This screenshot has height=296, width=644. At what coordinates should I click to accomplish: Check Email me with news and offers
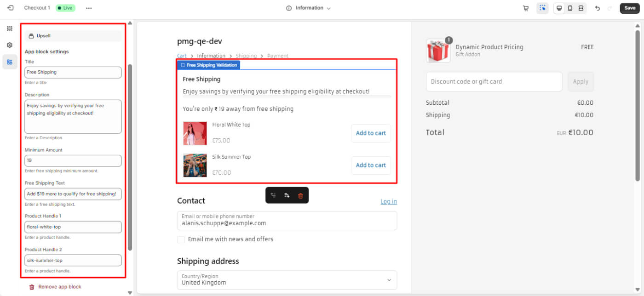181,239
